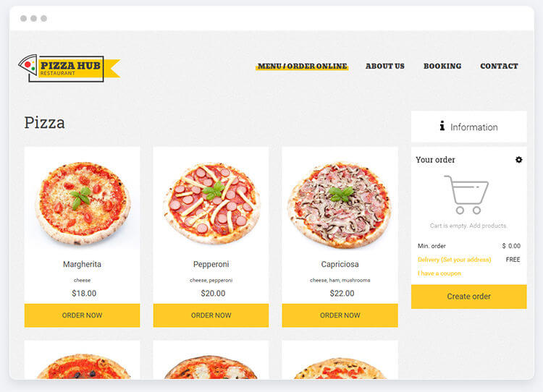Viewport: 543px width, 392px height.
Task: Set your delivery address link
Action: click(x=455, y=260)
